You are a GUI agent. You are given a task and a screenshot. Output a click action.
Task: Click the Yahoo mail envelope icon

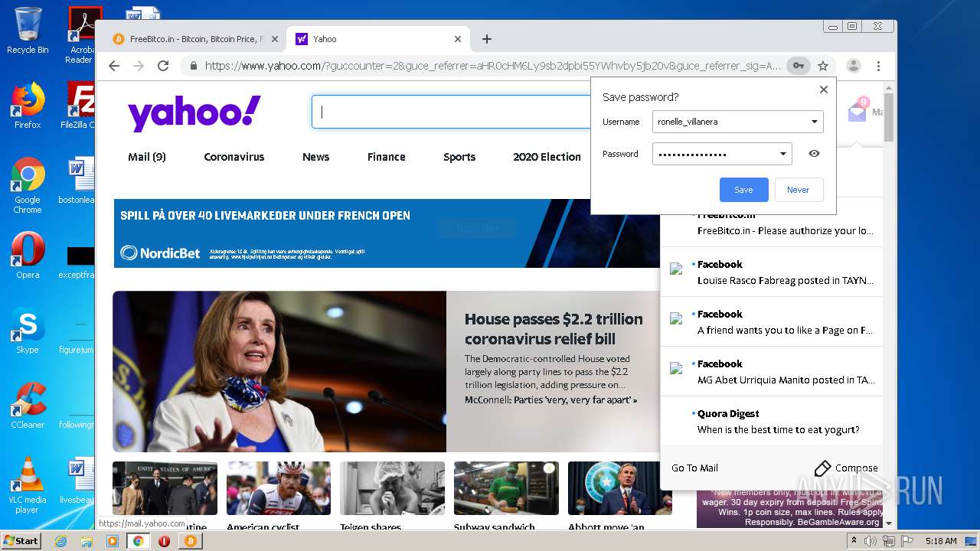(857, 112)
